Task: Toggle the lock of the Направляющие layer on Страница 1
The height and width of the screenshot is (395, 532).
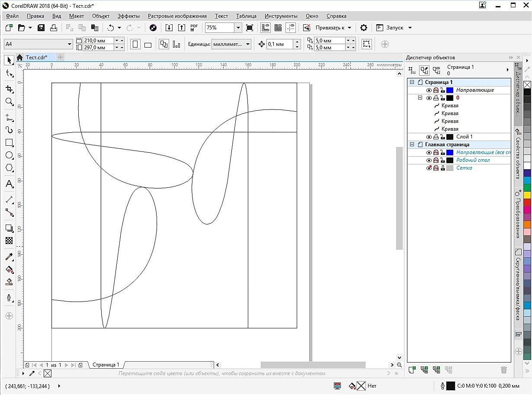Action: click(x=443, y=90)
